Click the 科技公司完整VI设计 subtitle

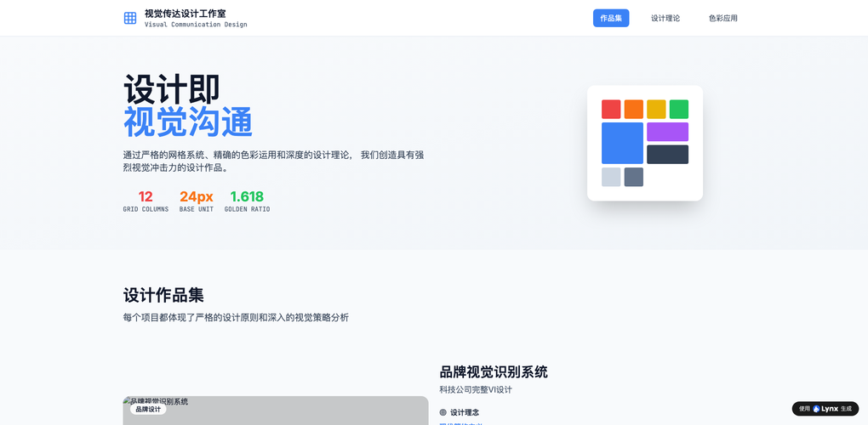476,389
